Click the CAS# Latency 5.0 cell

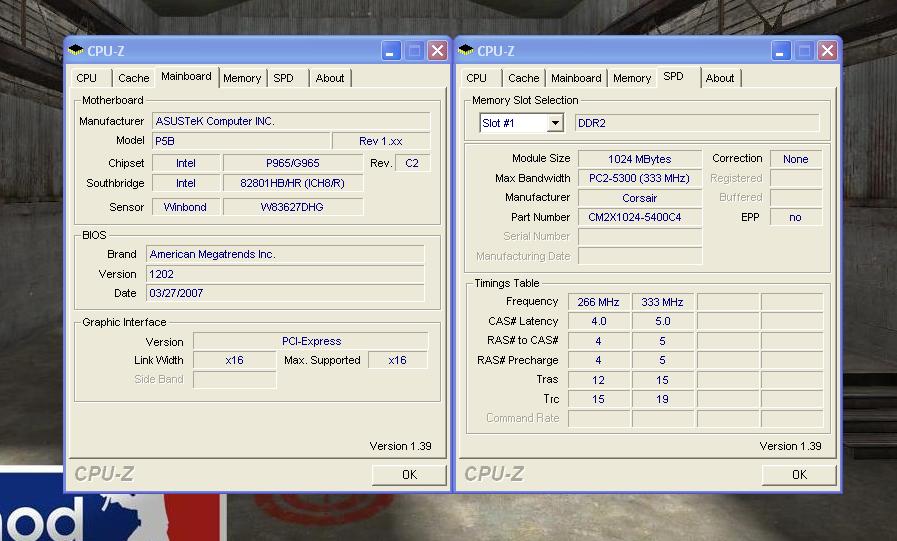(x=662, y=321)
